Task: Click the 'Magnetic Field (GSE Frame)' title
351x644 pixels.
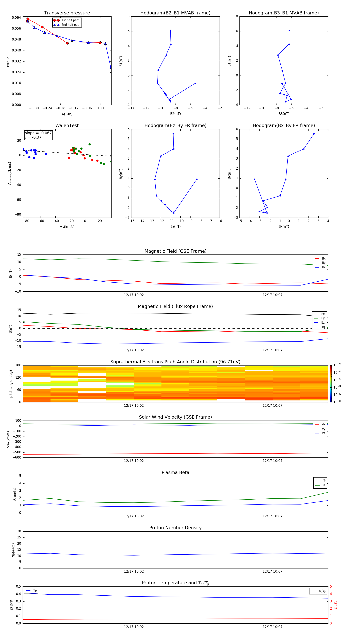Action: point(175,251)
